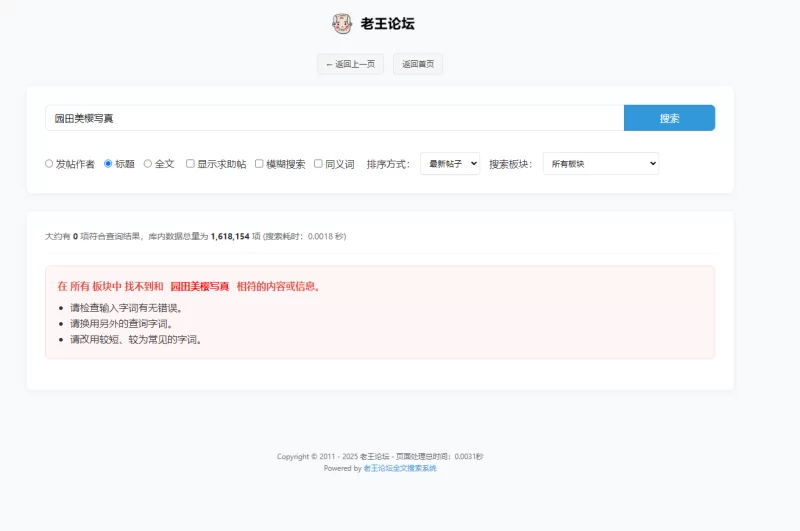Focus the search keyword input field
Image resolution: width=800 pixels, height=531 pixels.
[335, 118]
